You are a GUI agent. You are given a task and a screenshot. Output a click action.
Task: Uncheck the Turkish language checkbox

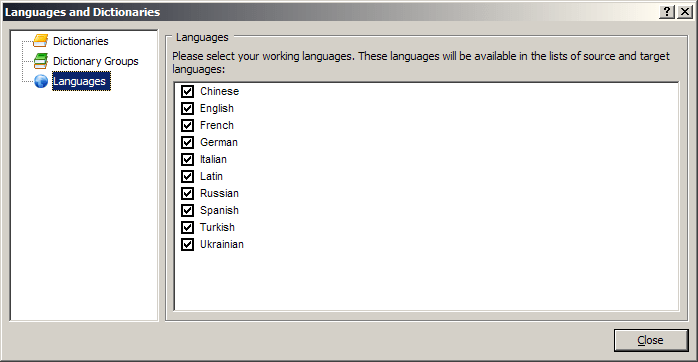tap(187, 227)
